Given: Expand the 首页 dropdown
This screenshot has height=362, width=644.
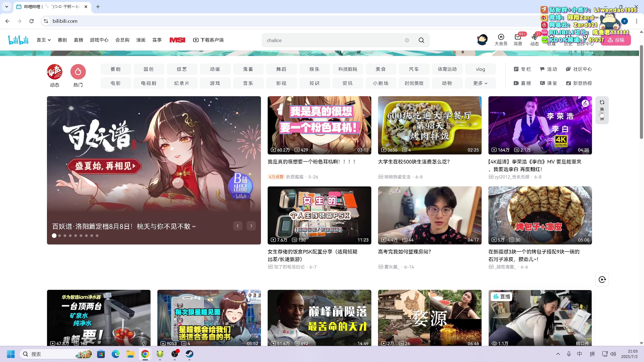Looking at the screenshot, I should point(44,40).
